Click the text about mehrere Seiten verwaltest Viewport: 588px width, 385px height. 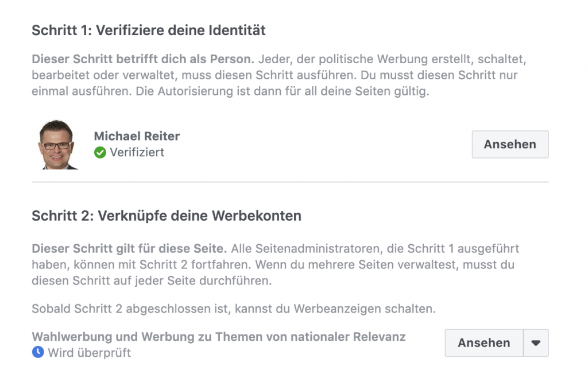click(385, 265)
